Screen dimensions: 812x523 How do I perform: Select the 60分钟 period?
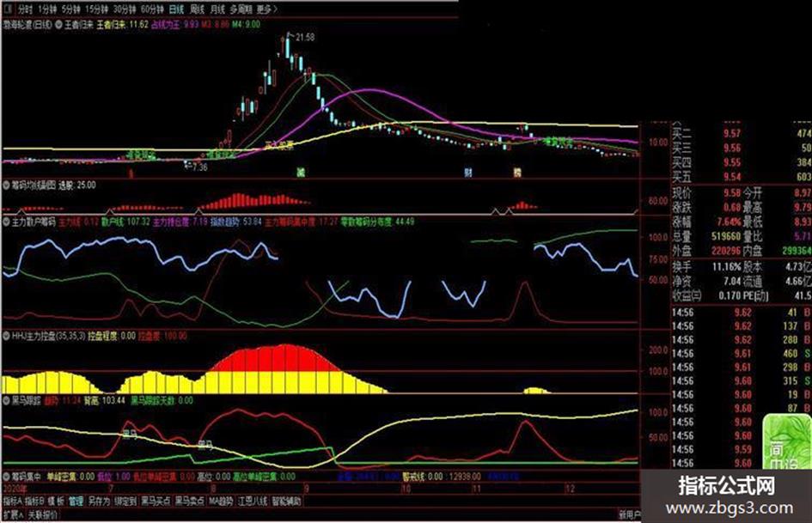(152, 9)
